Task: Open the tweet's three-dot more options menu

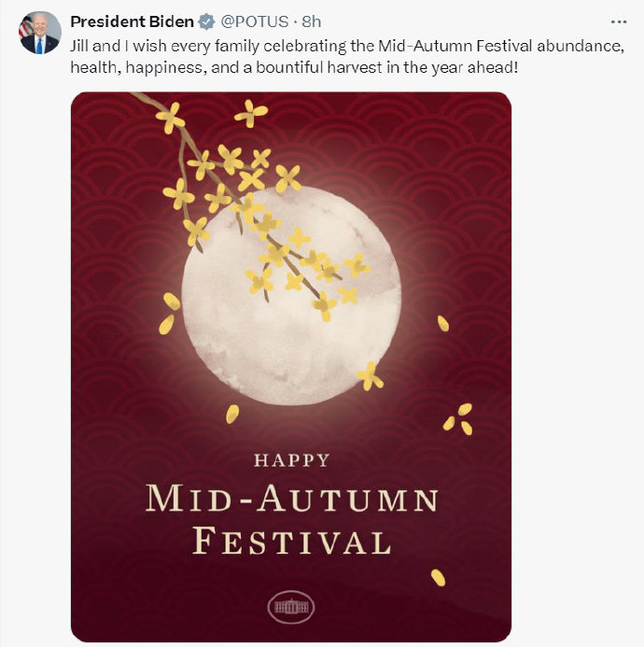Action: point(619,22)
